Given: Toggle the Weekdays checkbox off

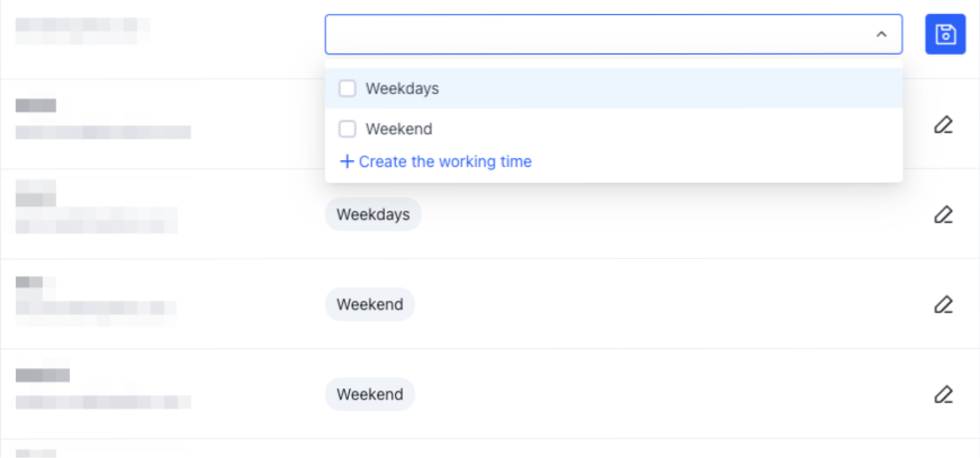Looking at the screenshot, I should coord(347,88).
